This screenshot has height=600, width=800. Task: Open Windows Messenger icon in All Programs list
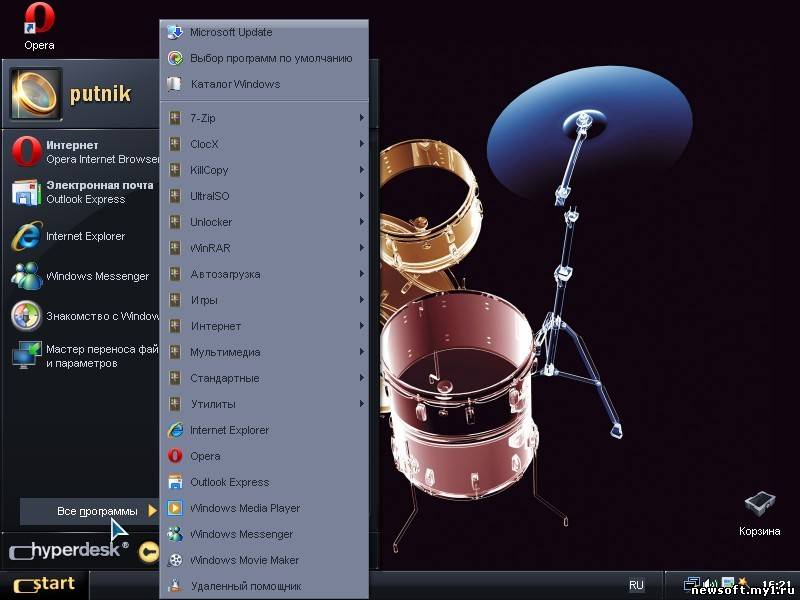pos(175,534)
